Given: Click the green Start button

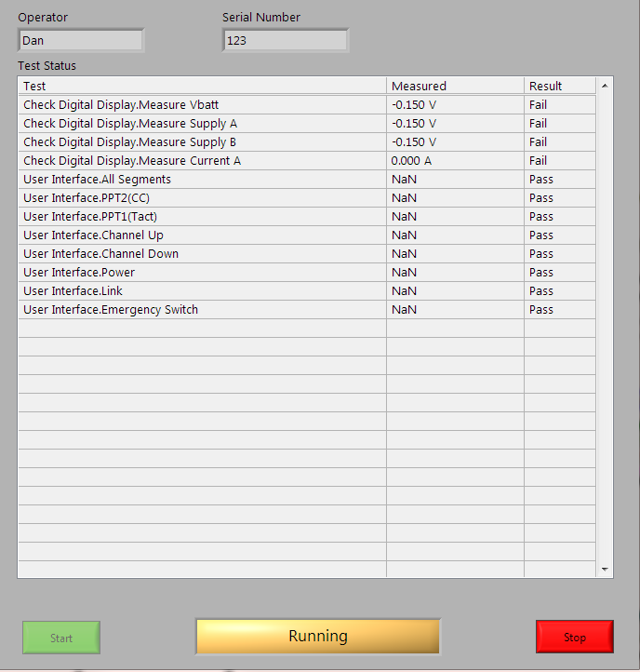Looking at the screenshot, I should 61,638.
